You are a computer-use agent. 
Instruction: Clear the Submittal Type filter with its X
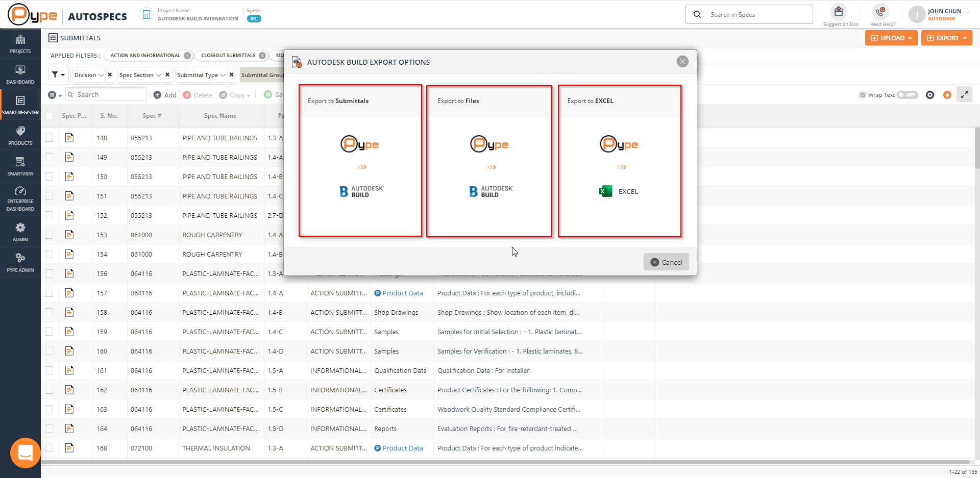[x=232, y=74]
